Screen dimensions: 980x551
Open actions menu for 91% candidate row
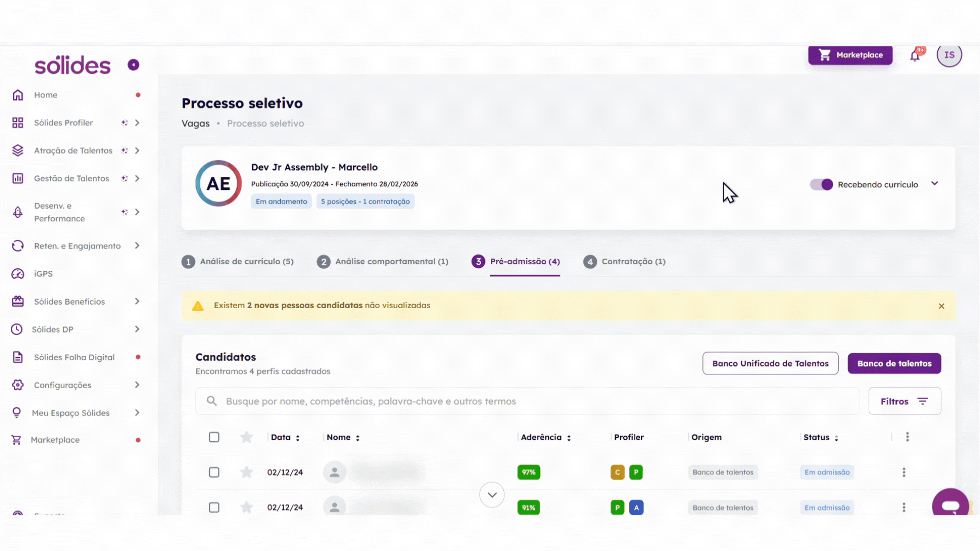point(904,508)
